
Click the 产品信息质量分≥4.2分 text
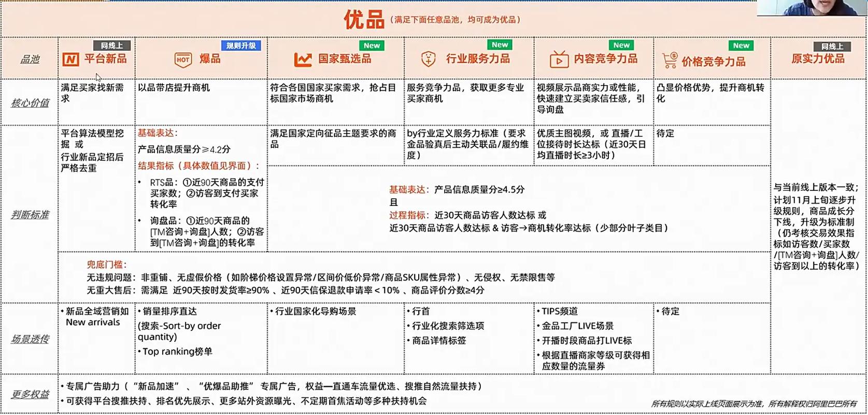click(184, 149)
